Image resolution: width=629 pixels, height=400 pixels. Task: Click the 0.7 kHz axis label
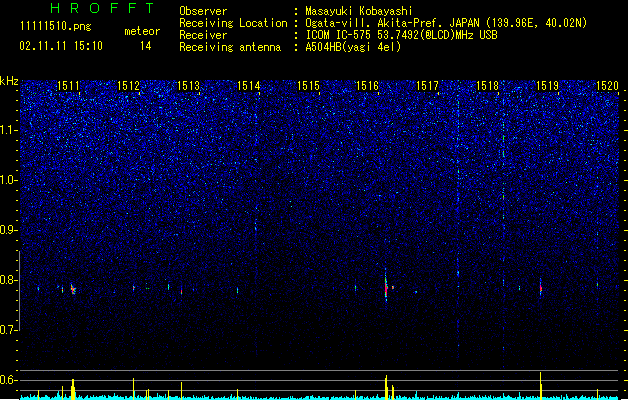click(9, 330)
